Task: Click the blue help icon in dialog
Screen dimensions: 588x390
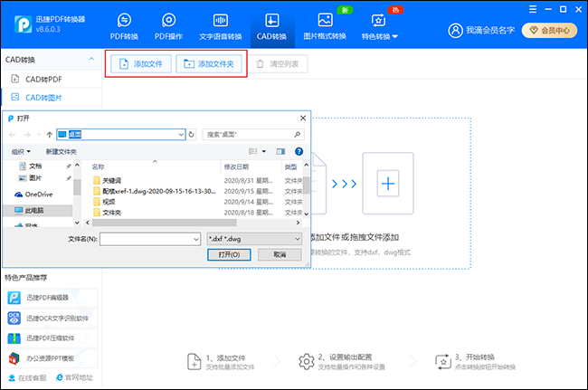Action: (x=299, y=151)
